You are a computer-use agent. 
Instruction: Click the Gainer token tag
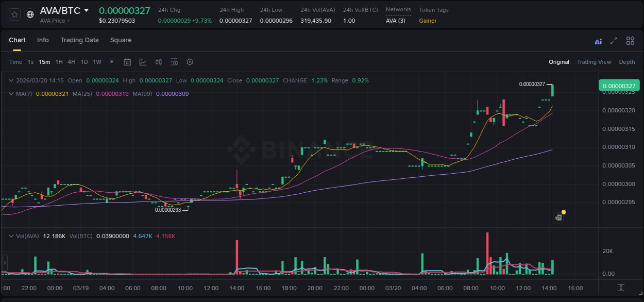428,21
